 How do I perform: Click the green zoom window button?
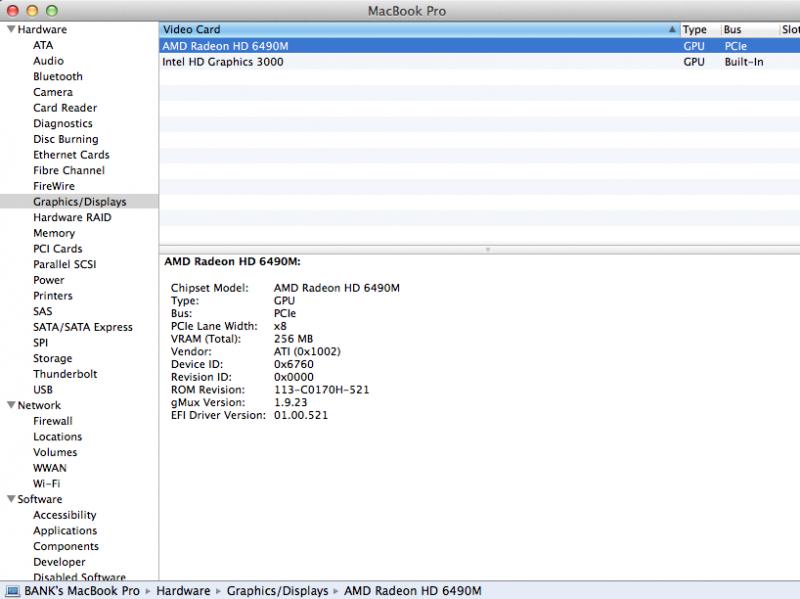[52, 11]
